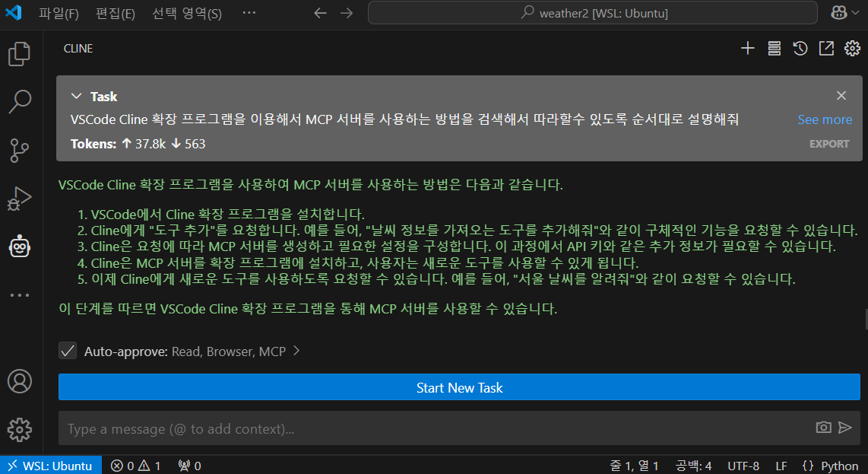Select the Python language mode

click(x=839, y=466)
